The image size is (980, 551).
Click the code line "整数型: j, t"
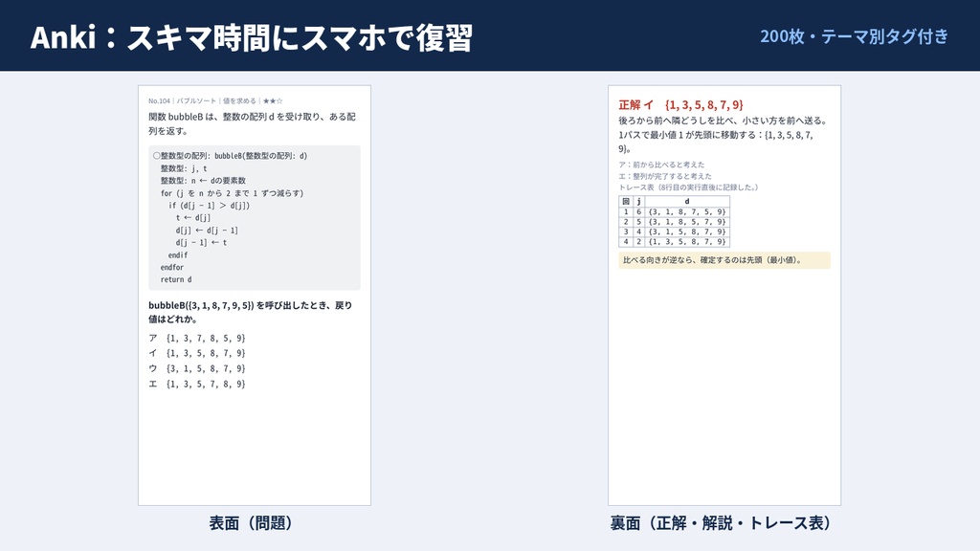coord(183,168)
